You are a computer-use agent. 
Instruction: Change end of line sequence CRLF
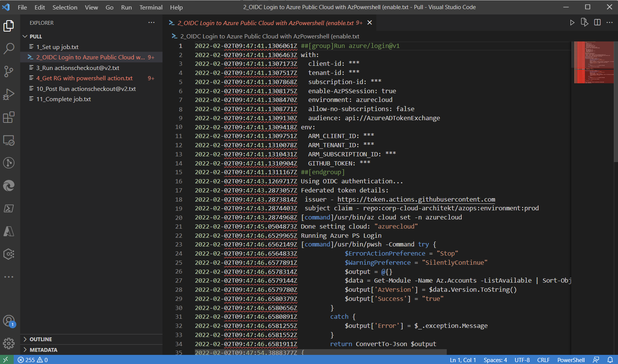543,360
